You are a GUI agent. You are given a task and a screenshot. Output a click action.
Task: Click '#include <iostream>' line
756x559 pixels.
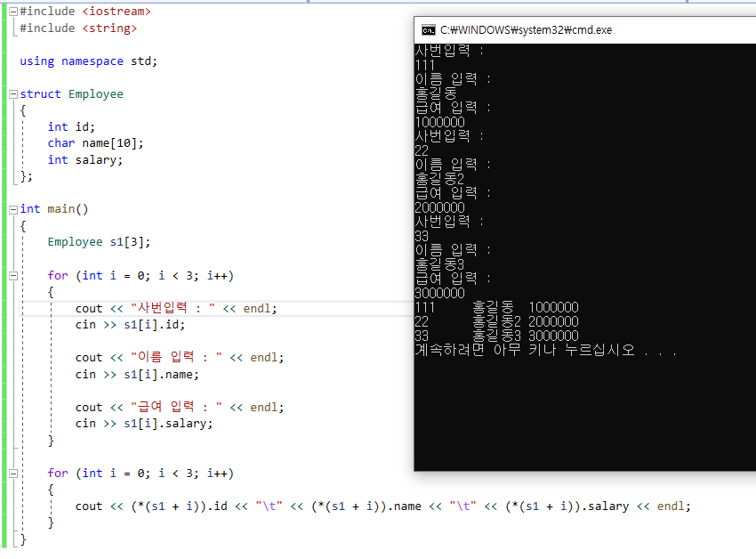point(85,11)
